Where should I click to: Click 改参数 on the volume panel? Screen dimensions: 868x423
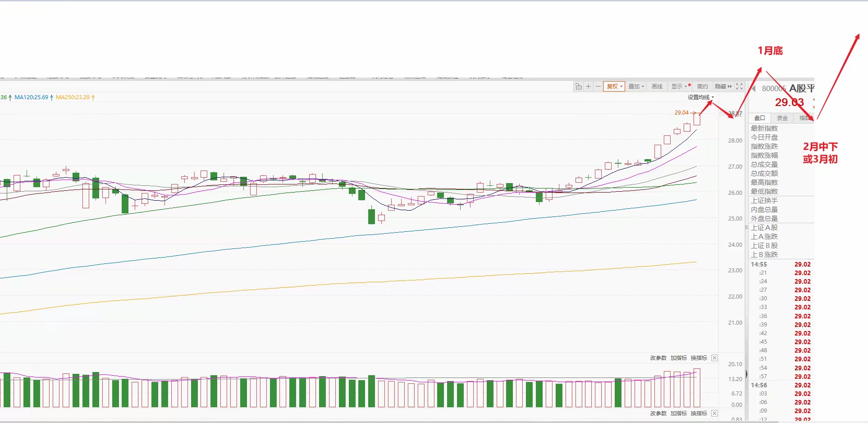658,358
